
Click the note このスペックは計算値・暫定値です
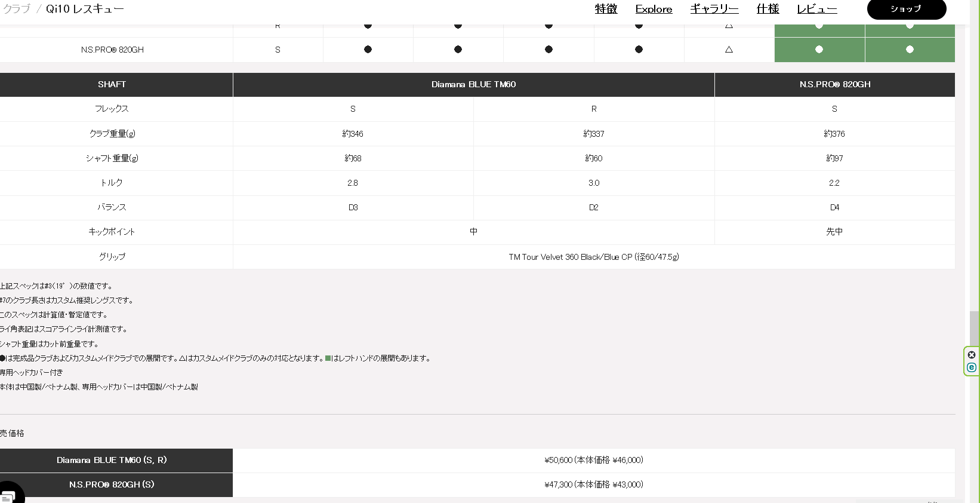click(53, 315)
